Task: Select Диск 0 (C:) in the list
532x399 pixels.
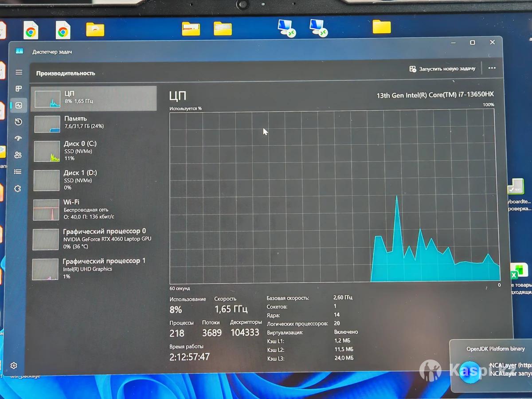Action: click(94, 151)
